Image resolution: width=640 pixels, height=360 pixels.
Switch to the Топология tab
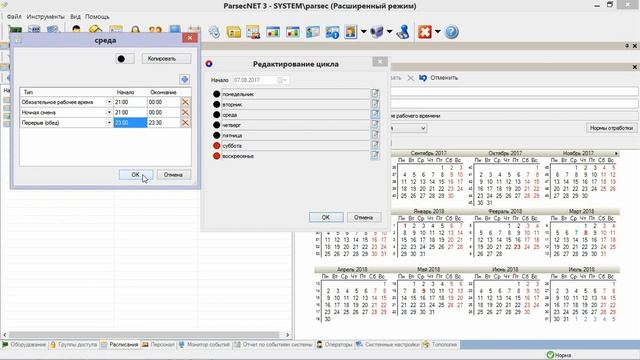(440, 344)
